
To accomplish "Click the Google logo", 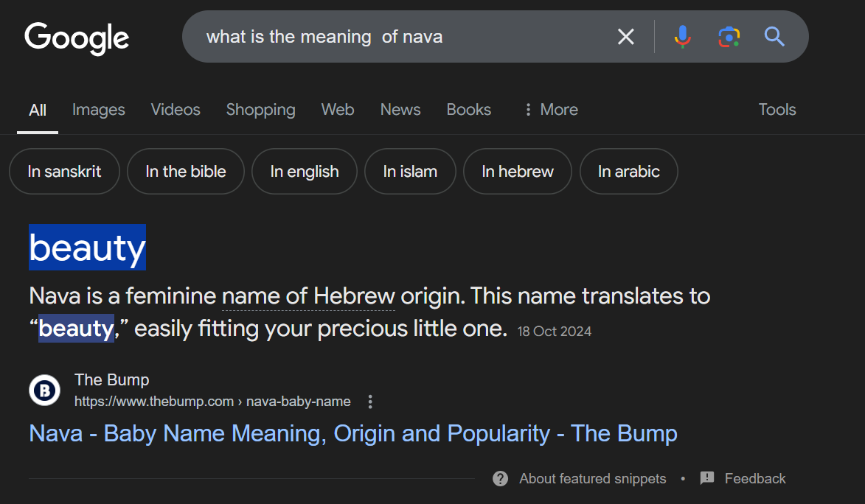I will tap(77, 38).
